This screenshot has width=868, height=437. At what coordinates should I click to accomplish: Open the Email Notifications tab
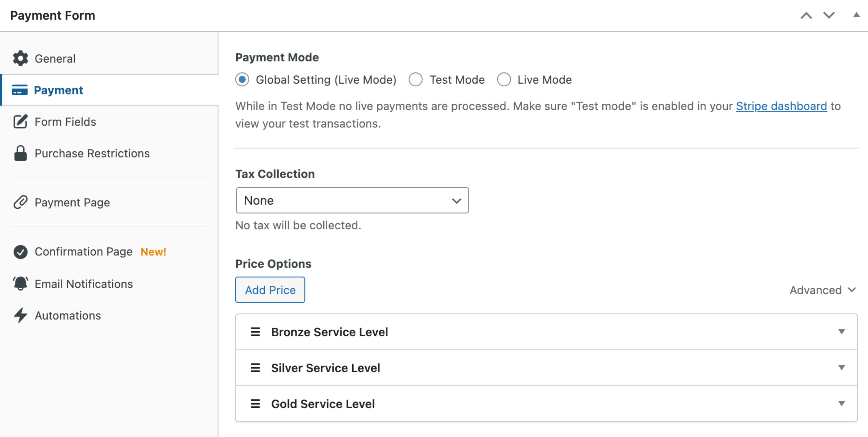tap(84, 284)
